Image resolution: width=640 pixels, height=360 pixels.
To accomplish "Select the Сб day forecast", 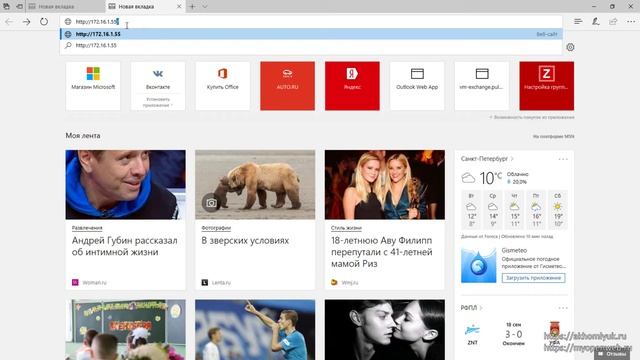I will [x=558, y=209].
